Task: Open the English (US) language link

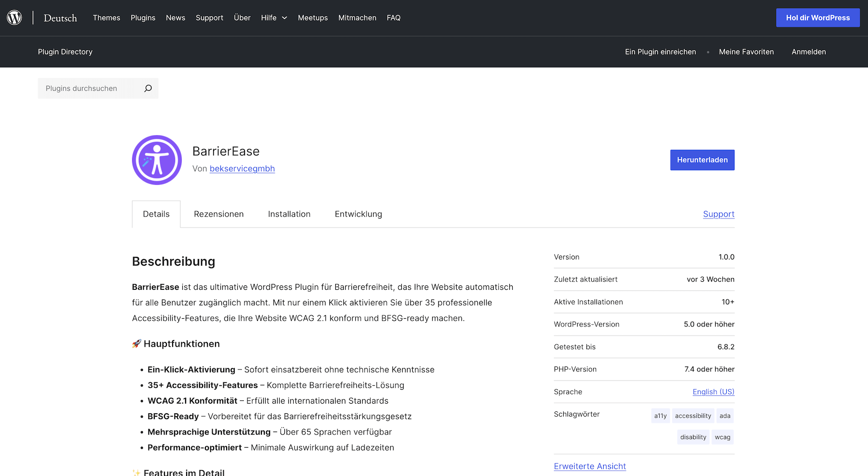Action: point(713,392)
